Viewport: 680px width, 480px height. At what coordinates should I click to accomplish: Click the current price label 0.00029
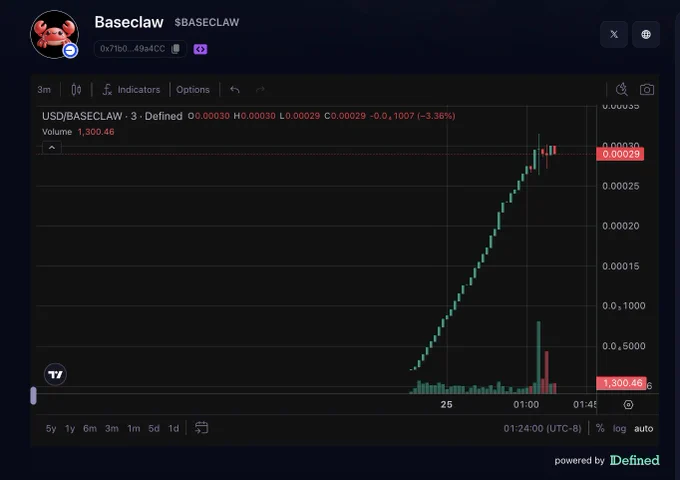(620, 154)
